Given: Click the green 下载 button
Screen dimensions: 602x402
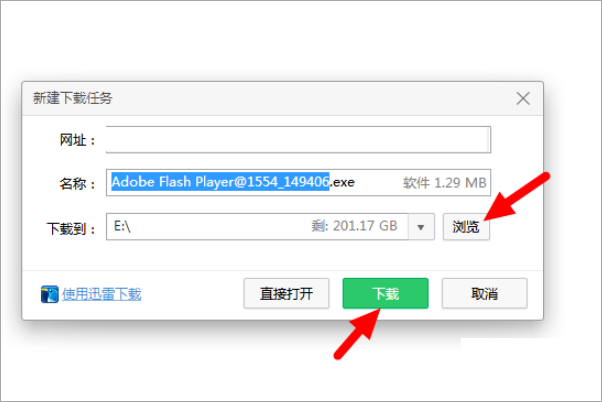Looking at the screenshot, I should (385, 293).
